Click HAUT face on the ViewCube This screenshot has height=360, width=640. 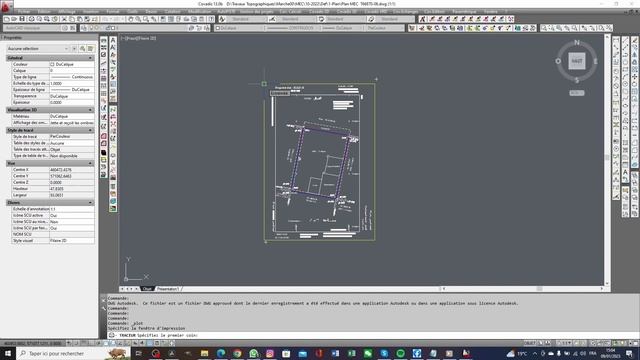click(577, 61)
